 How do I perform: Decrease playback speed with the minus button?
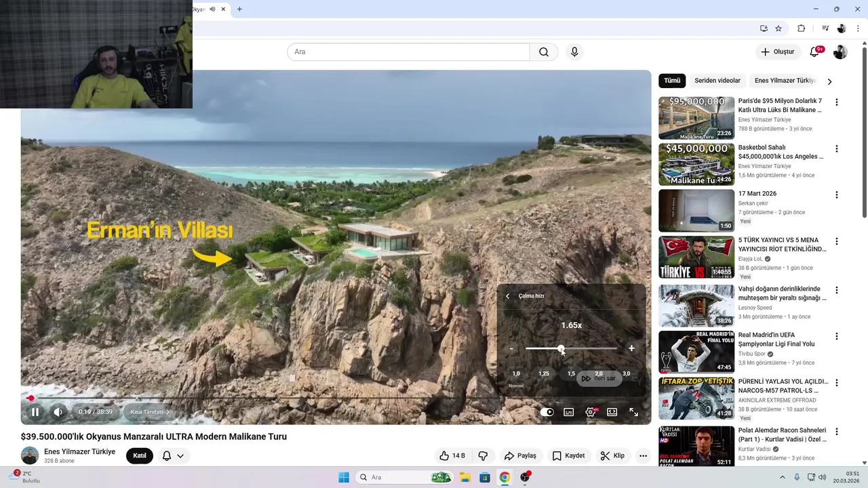(511, 349)
